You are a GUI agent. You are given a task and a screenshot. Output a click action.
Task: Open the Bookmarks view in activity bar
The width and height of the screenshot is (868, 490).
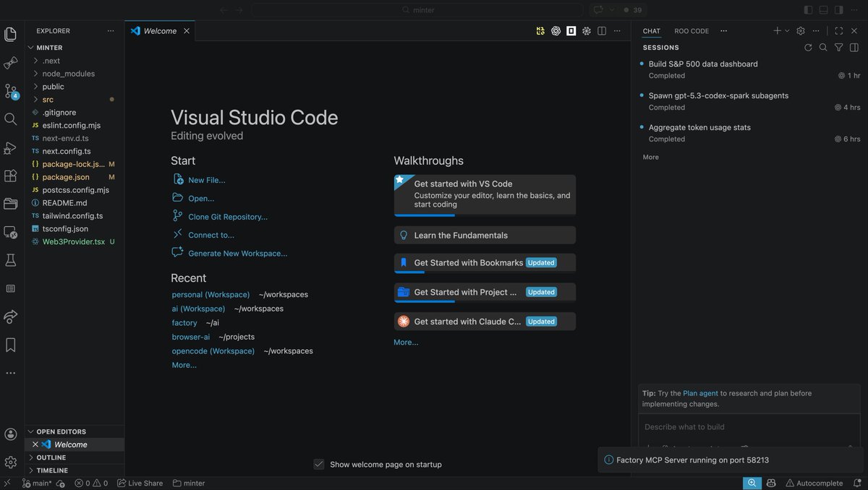11,345
